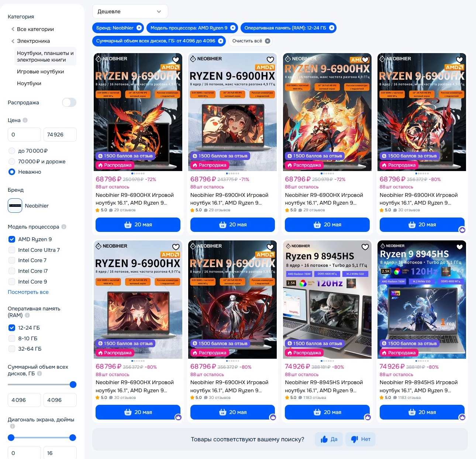Click purple badge on white Ryzen 9 8945HS card
Screen dimensions: 476x459
coord(368,417)
